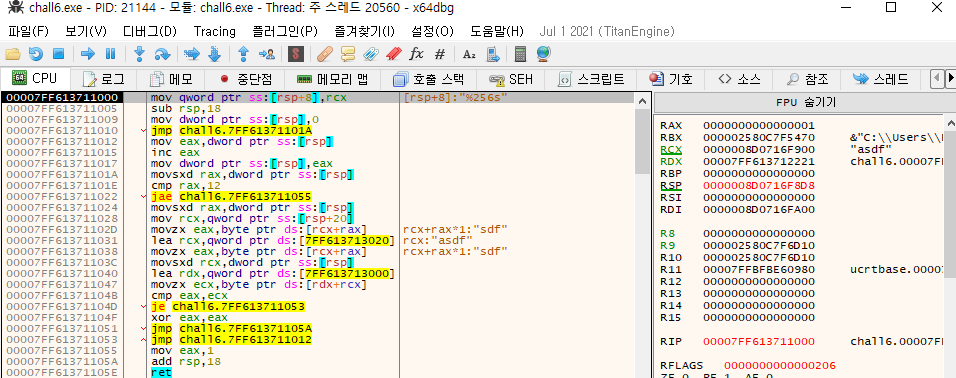Select address 00007FF613711000 row
This screenshot has width=956, height=378.
[x=61, y=98]
